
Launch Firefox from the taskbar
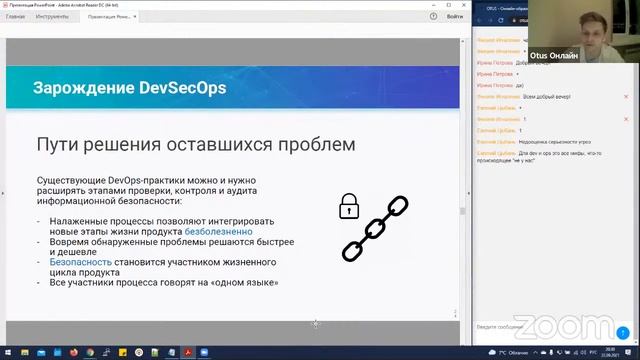[x=73, y=353]
